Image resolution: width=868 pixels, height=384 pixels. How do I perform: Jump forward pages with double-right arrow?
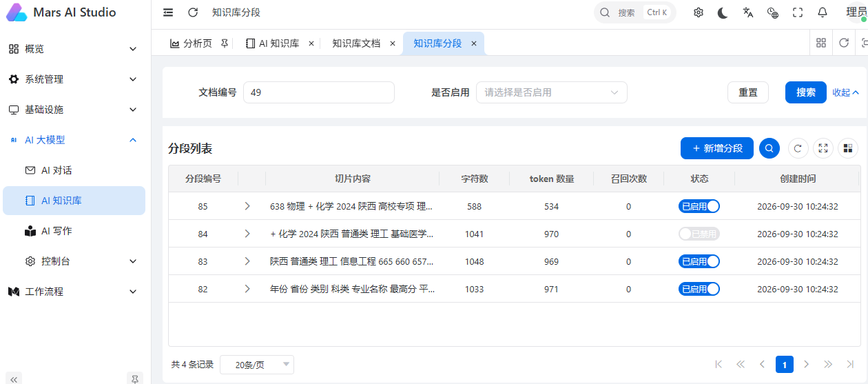(x=828, y=364)
